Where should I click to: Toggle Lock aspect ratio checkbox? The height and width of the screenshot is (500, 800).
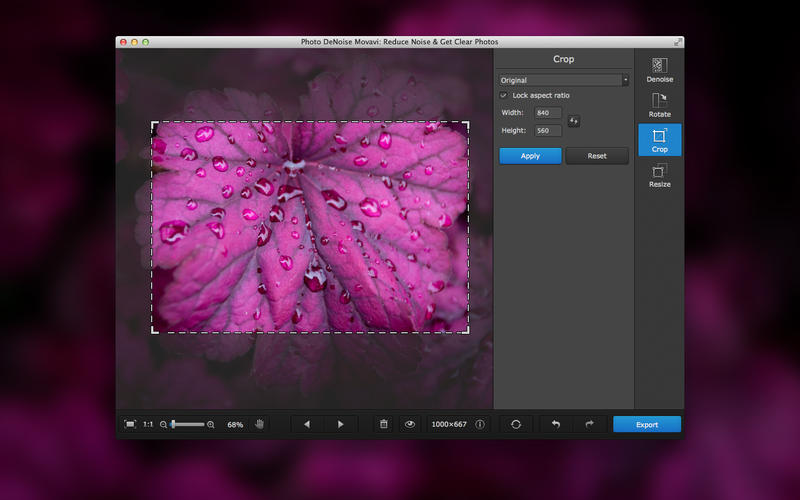coord(504,95)
